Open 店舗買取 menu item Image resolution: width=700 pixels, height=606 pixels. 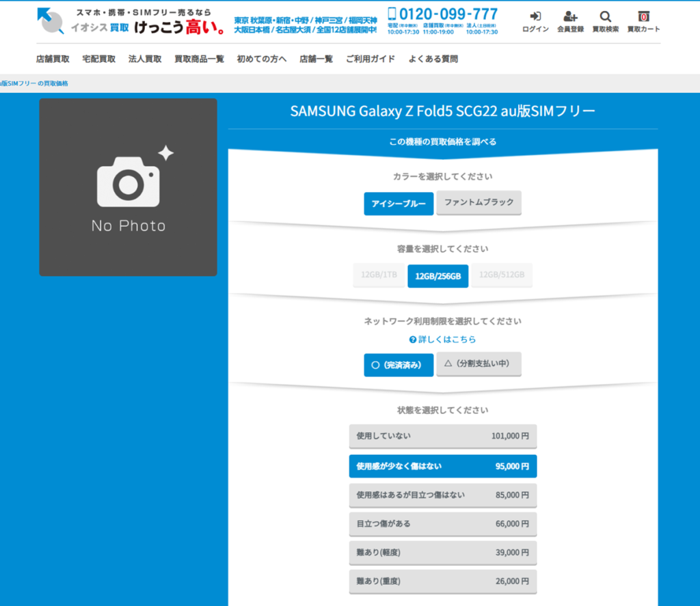click(x=53, y=59)
